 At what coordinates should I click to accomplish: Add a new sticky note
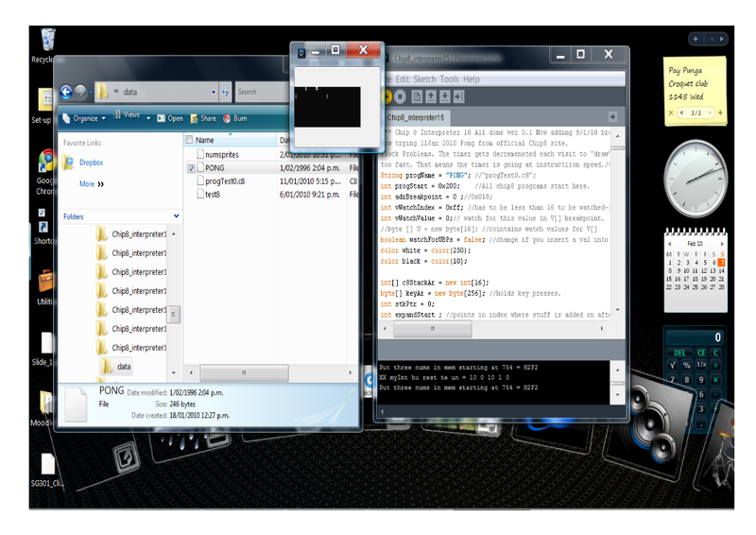coord(720,112)
